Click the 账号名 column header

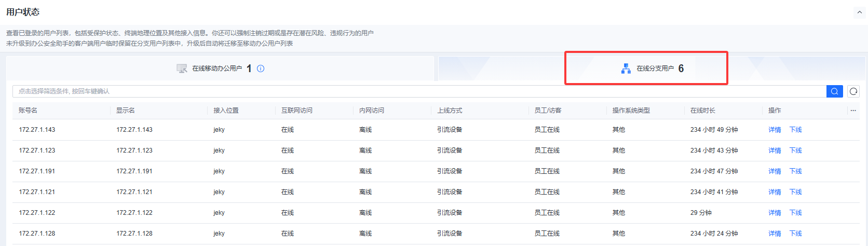coord(28,111)
